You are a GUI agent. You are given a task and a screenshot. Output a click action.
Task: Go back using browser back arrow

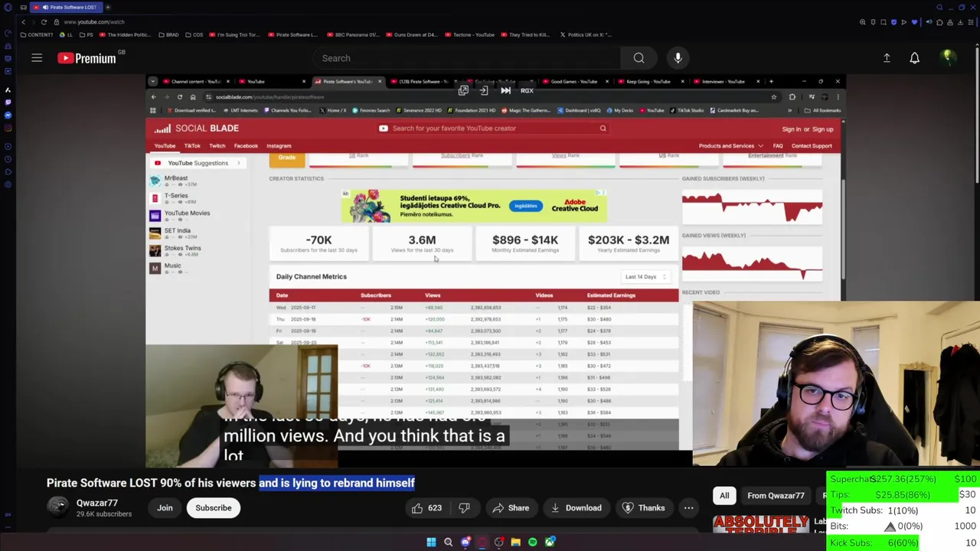pos(23,22)
